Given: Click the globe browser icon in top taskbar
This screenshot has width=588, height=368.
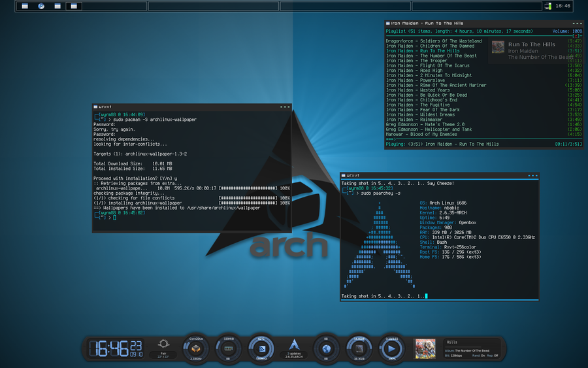Looking at the screenshot, I should coord(41,6).
